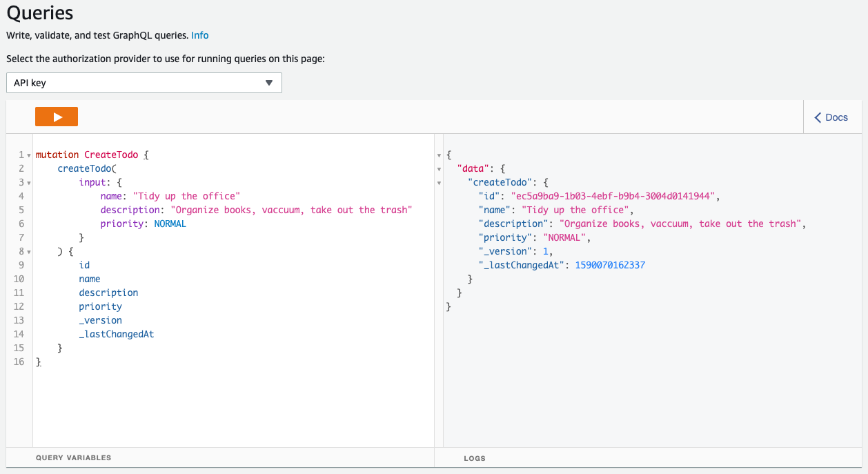Collapse the fold arrow on query line 8
This screenshot has width=868, height=474.
coord(28,252)
